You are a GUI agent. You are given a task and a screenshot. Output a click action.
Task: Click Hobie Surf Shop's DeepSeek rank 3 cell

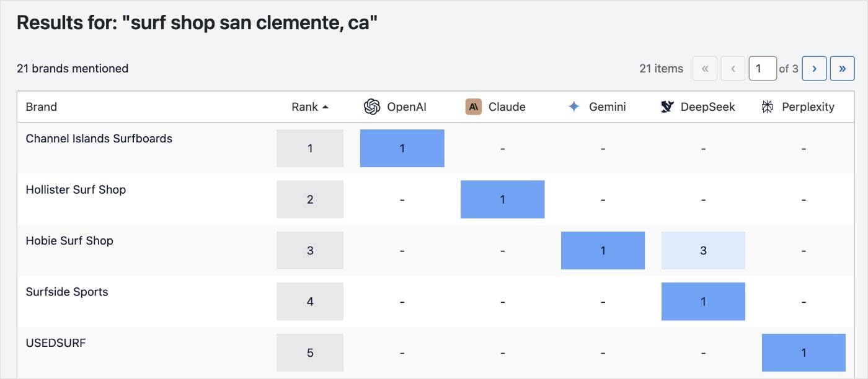[703, 251]
